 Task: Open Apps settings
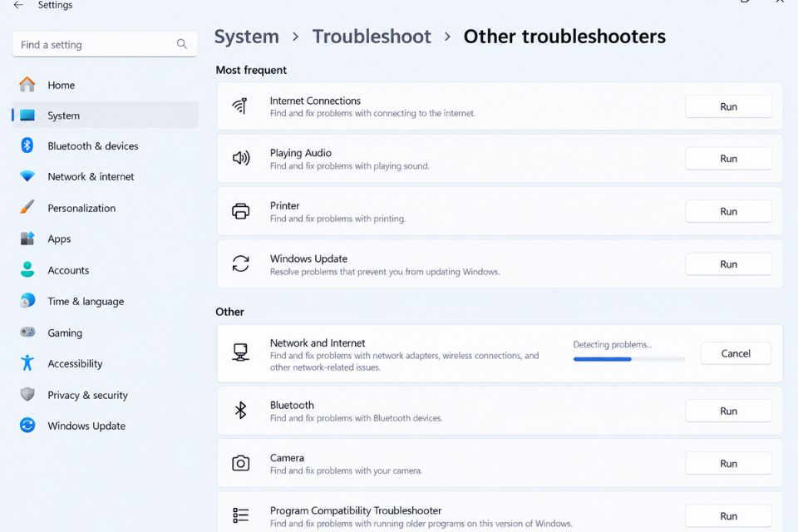105,239
